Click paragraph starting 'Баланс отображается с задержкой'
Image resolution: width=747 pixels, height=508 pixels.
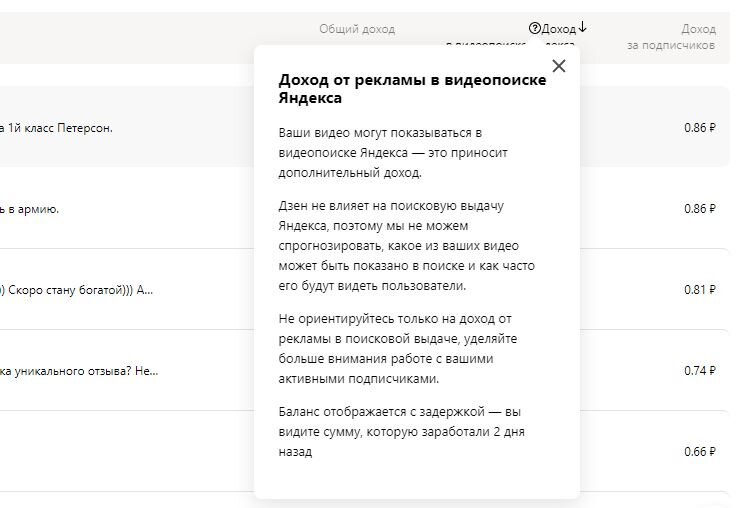(x=401, y=431)
